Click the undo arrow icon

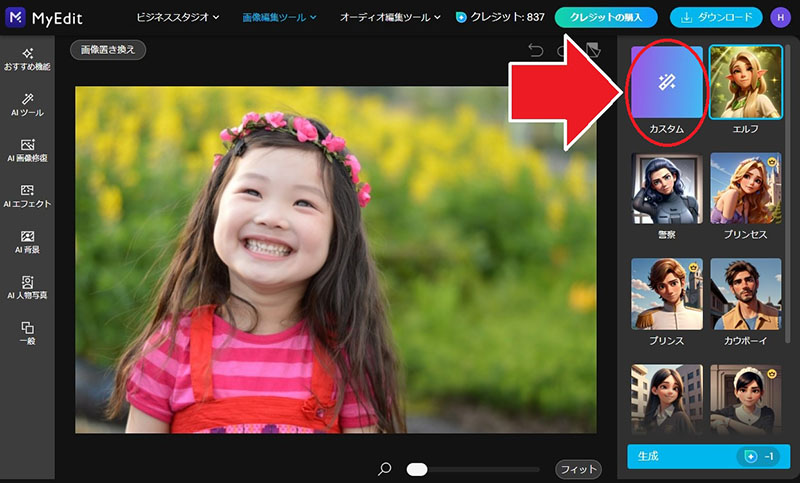[x=535, y=50]
